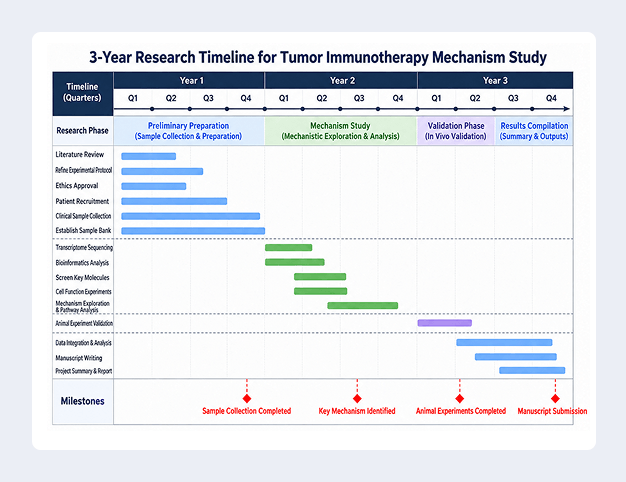This screenshot has height=482, width=626.
Task: Click the Year 1 header
Action: pos(189,81)
